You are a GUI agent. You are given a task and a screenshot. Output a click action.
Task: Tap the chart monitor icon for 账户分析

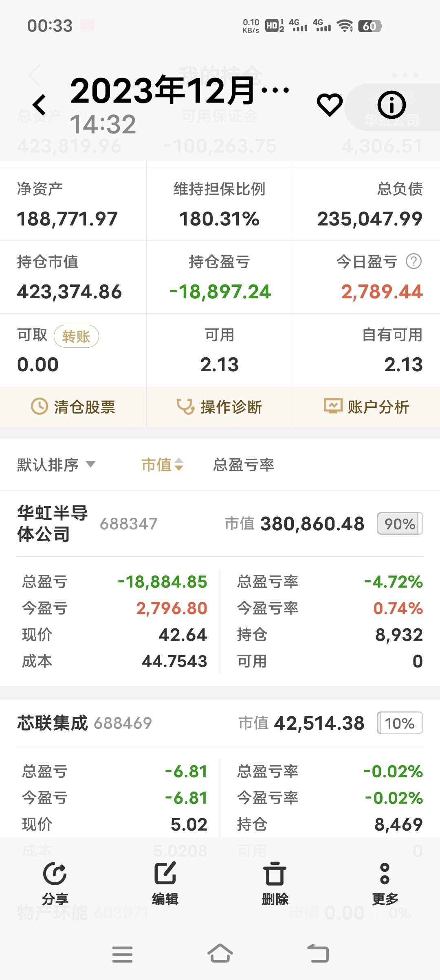pyautogui.click(x=333, y=407)
